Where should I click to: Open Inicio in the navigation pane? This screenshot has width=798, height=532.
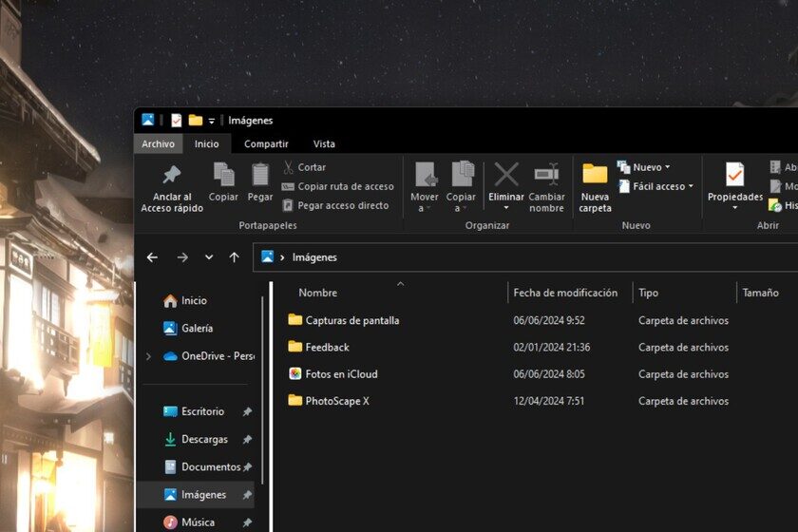184,300
